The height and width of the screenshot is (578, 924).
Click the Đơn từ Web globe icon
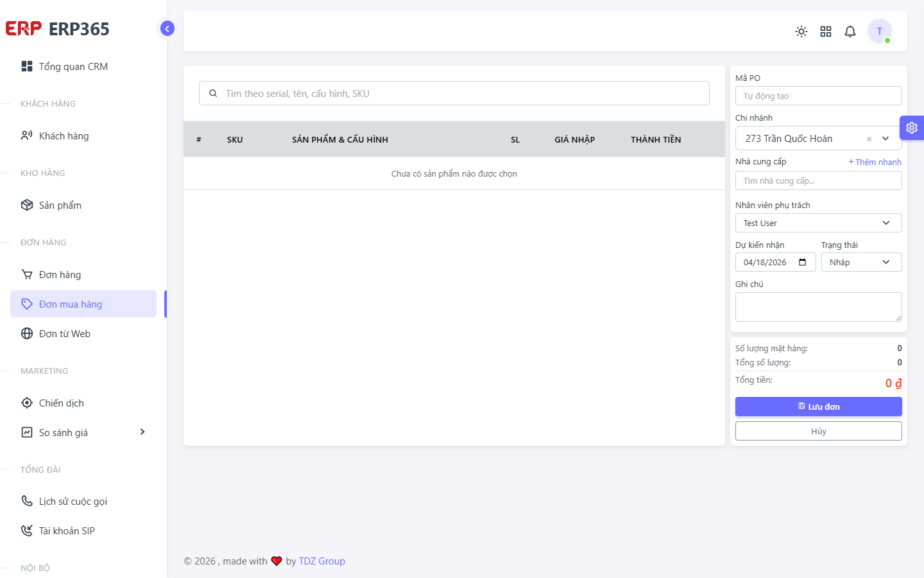click(x=27, y=333)
